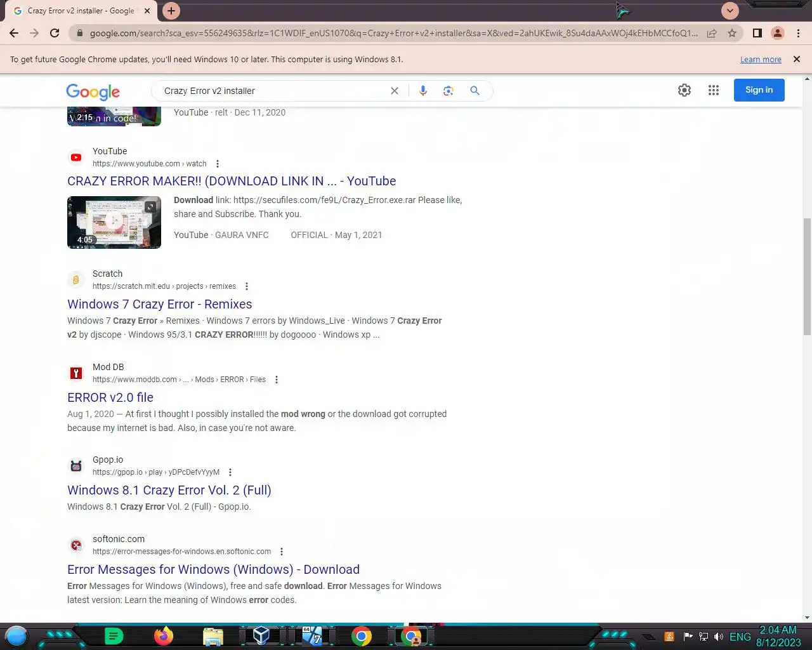
Task: Start search by voice microphone
Action: click(x=423, y=91)
